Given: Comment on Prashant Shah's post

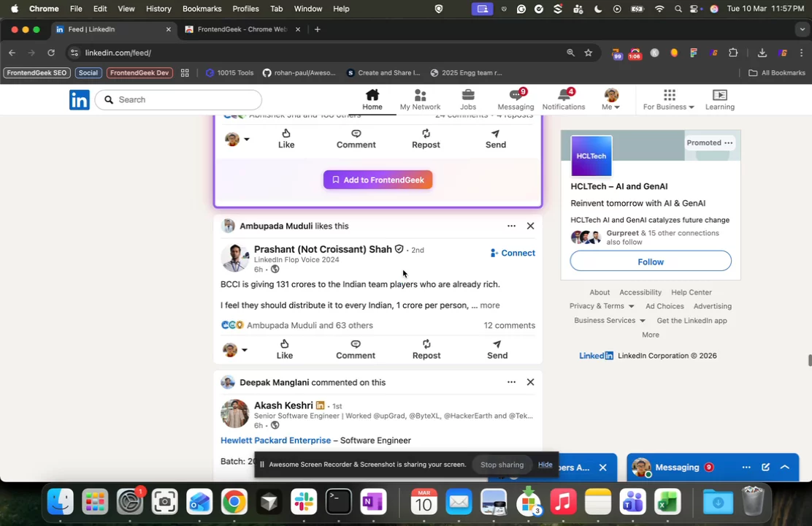Looking at the screenshot, I should (x=355, y=349).
